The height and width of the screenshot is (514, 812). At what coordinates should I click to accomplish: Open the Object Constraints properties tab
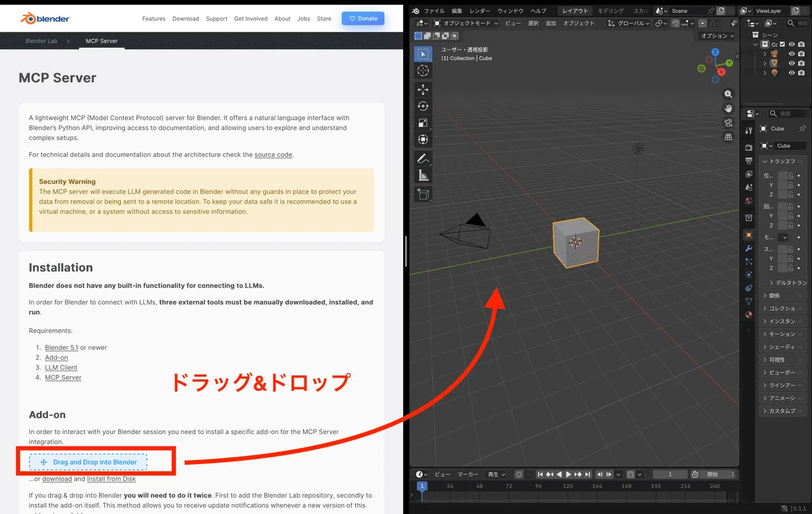(748, 288)
